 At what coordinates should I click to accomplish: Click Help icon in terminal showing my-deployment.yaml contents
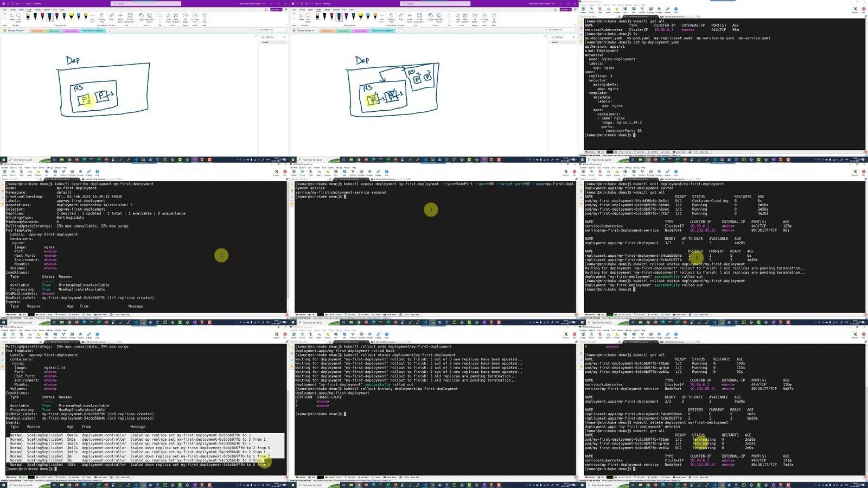(676, 9)
